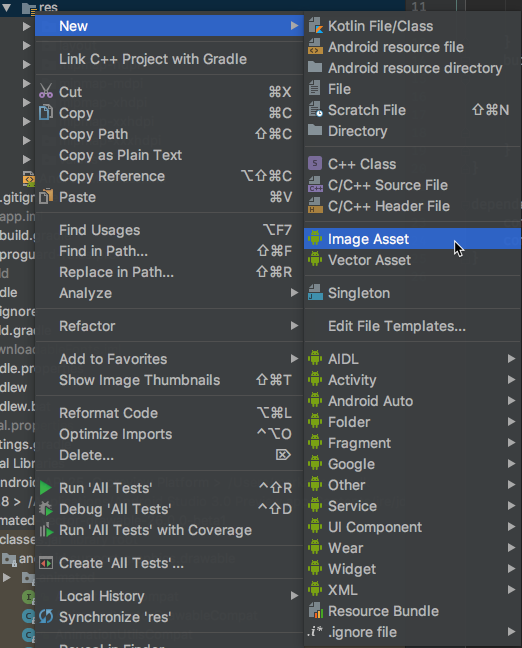522x648 pixels.
Task: Click the Create 'All Tests' icon
Action: [46, 563]
